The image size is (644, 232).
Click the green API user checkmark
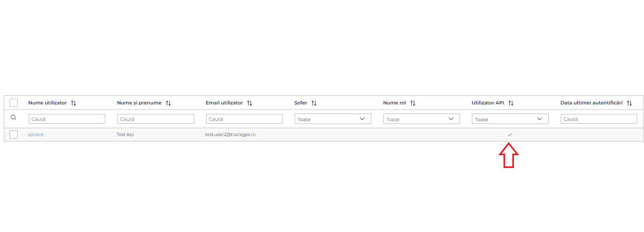(x=510, y=134)
